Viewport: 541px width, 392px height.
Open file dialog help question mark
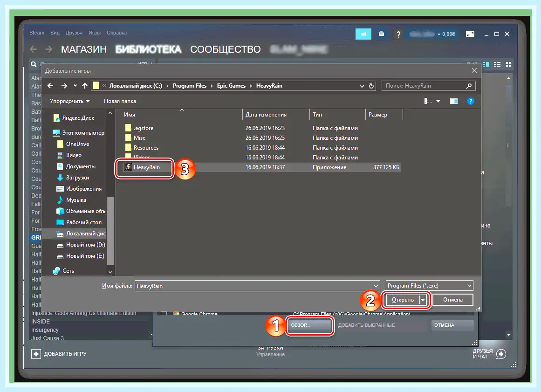tap(470, 101)
